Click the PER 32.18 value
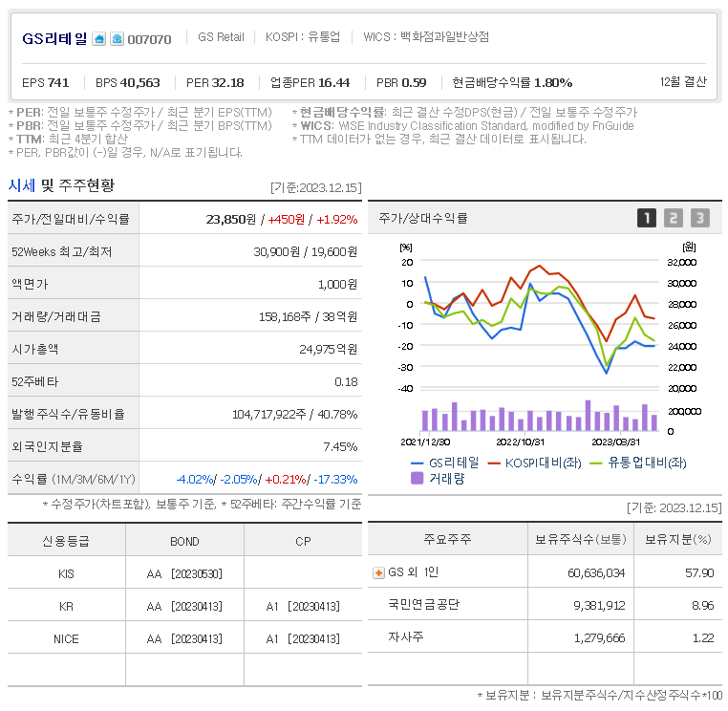728x711 pixels. pyautogui.click(x=215, y=83)
